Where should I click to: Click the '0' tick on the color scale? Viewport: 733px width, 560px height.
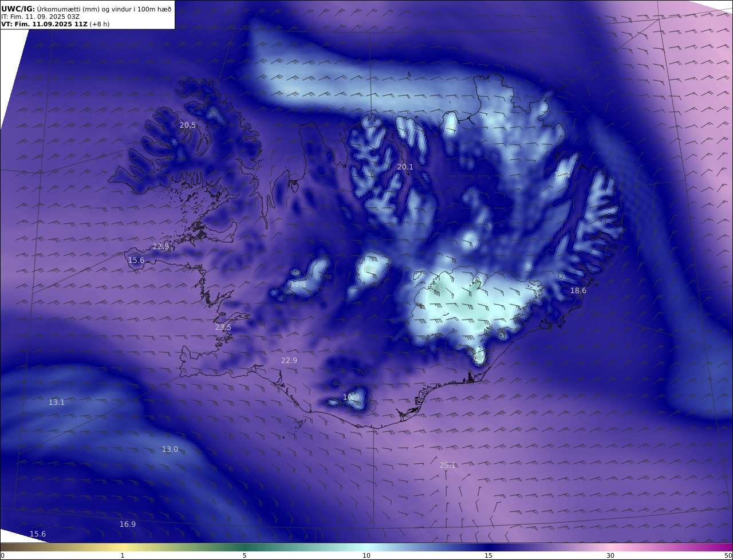[2, 555]
